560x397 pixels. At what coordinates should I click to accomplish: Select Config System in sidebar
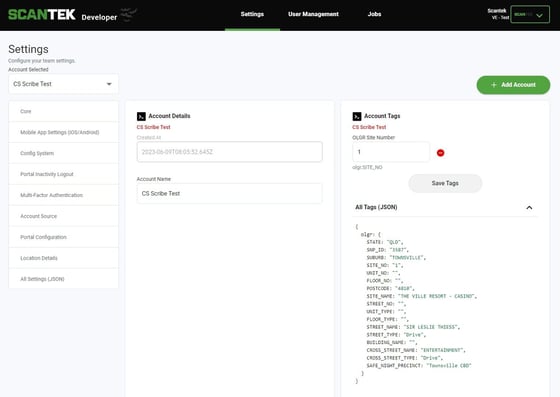63,153
